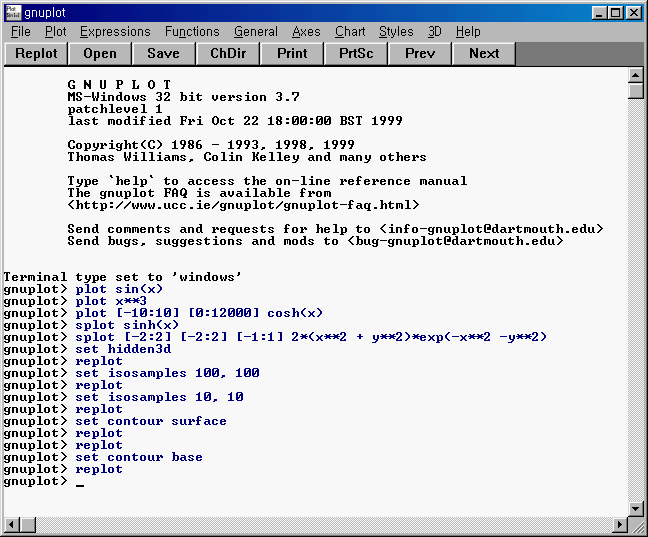Click the info-gnuplot@dartmouth.edu address

pyautogui.click(x=492, y=229)
